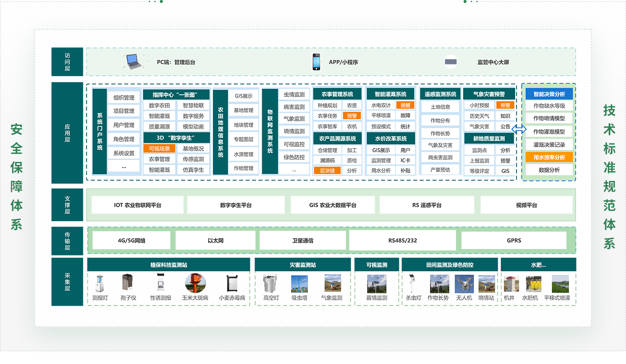Select the 无人机 drone image
Screen dimensions: 626x364
click(x=464, y=284)
